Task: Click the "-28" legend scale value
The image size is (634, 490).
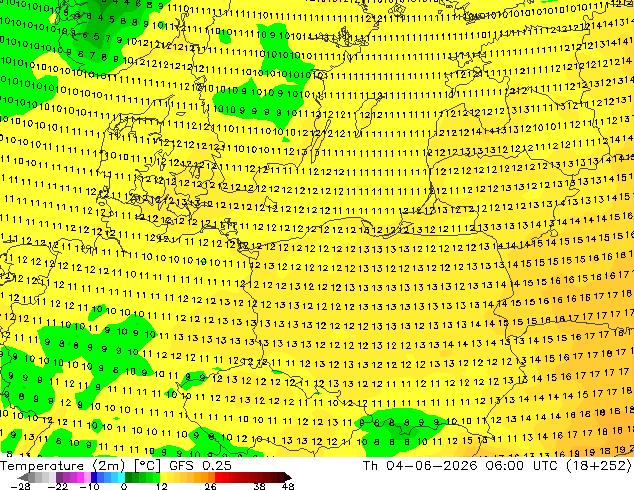Action: pyautogui.click(x=20, y=486)
